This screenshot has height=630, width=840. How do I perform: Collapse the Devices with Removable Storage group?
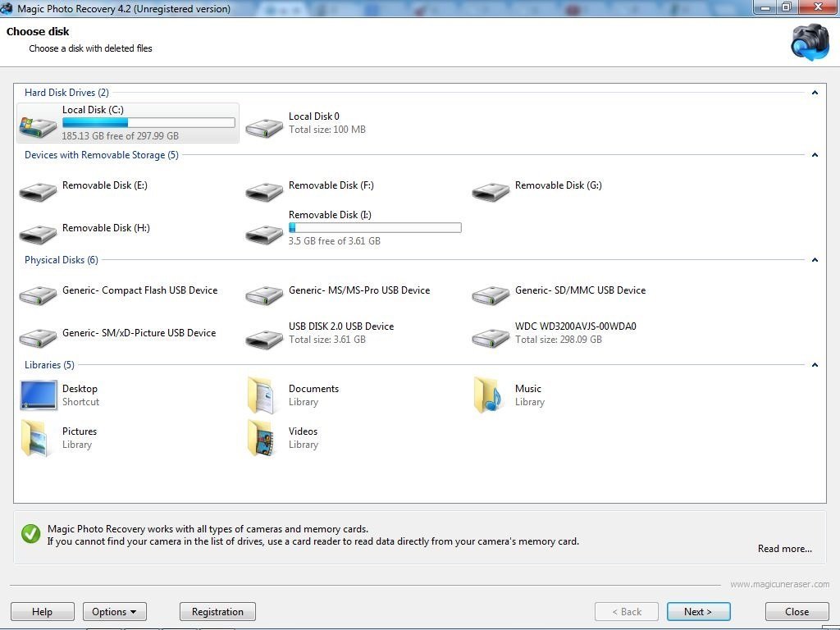815,155
